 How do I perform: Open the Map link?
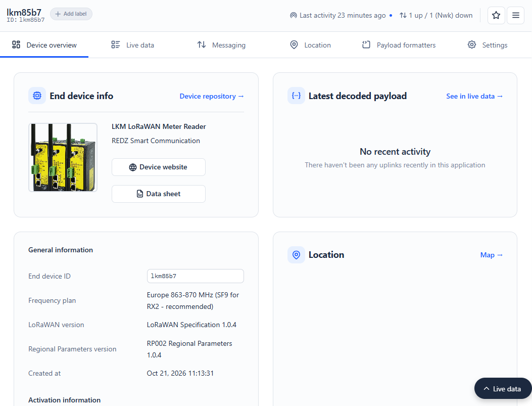pyautogui.click(x=491, y=255)
